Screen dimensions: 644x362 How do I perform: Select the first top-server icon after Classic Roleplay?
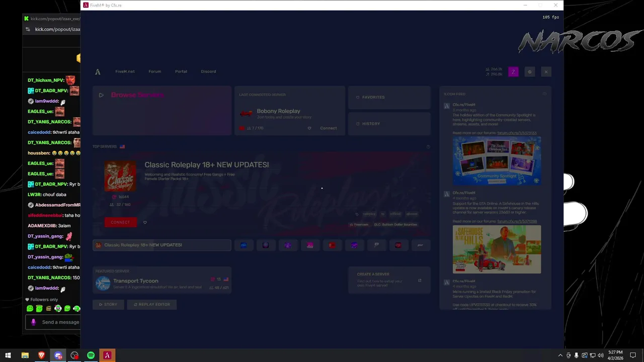point(244,245)
